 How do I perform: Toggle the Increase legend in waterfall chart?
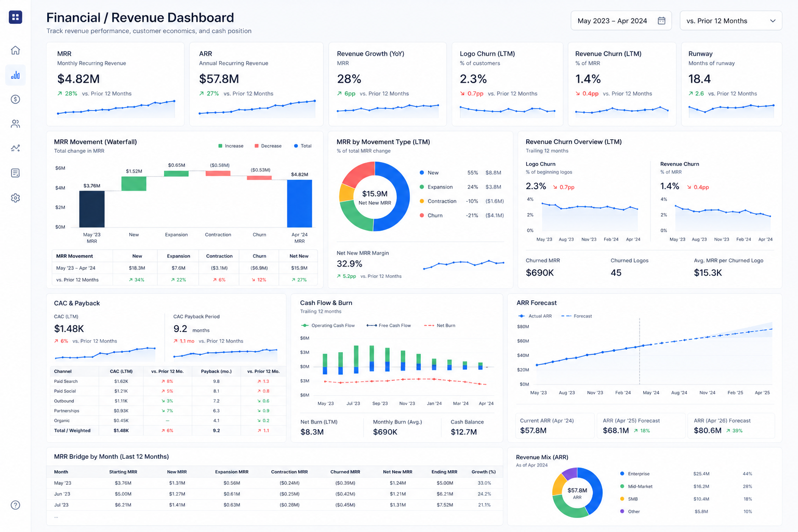coord(231,146)
